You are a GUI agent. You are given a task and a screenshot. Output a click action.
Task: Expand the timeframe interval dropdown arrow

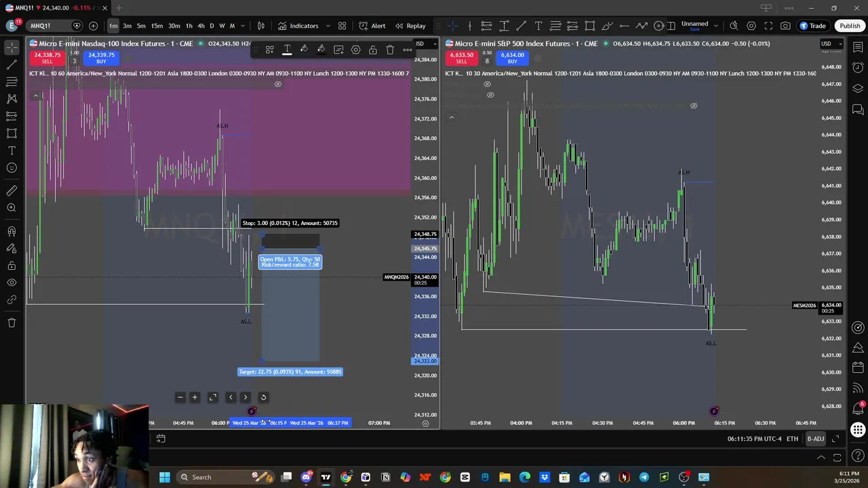pos(242,26)
